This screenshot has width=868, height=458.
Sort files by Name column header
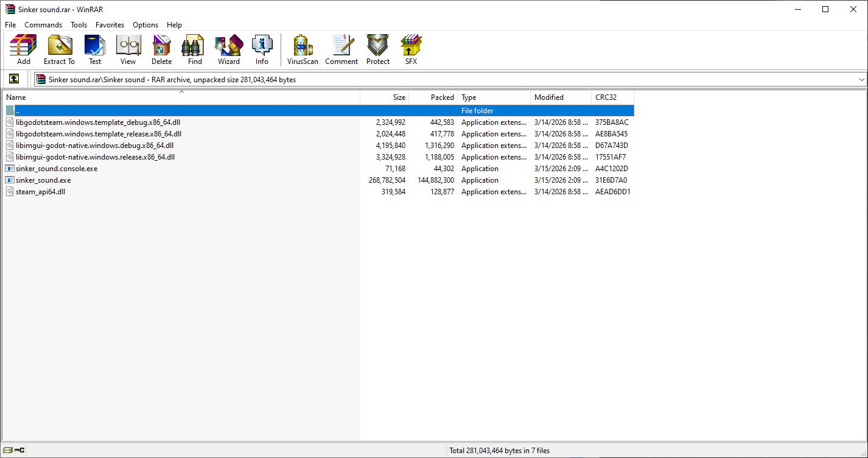tap(181, 97)
